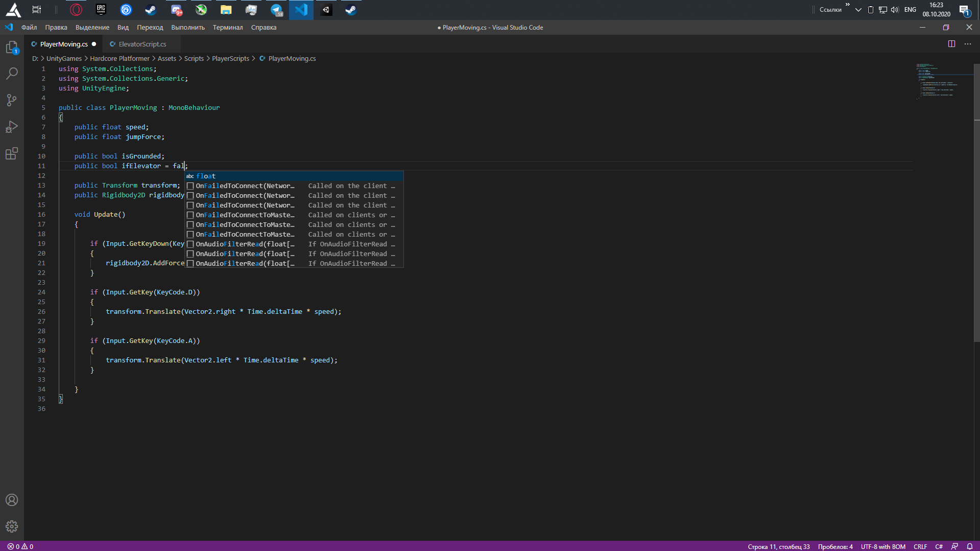Open the volume control in system tray
This screenshot has width=980, height=551.
[895, 10]
